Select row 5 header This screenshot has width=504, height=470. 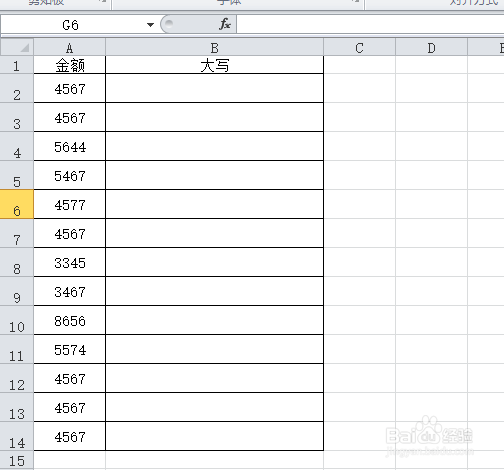17,175
